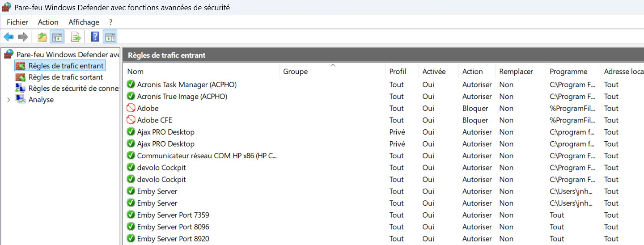Screen dimensions: 644x245
Task: Toggle the Action pane toolbar icon
Action: coord(110,37)
